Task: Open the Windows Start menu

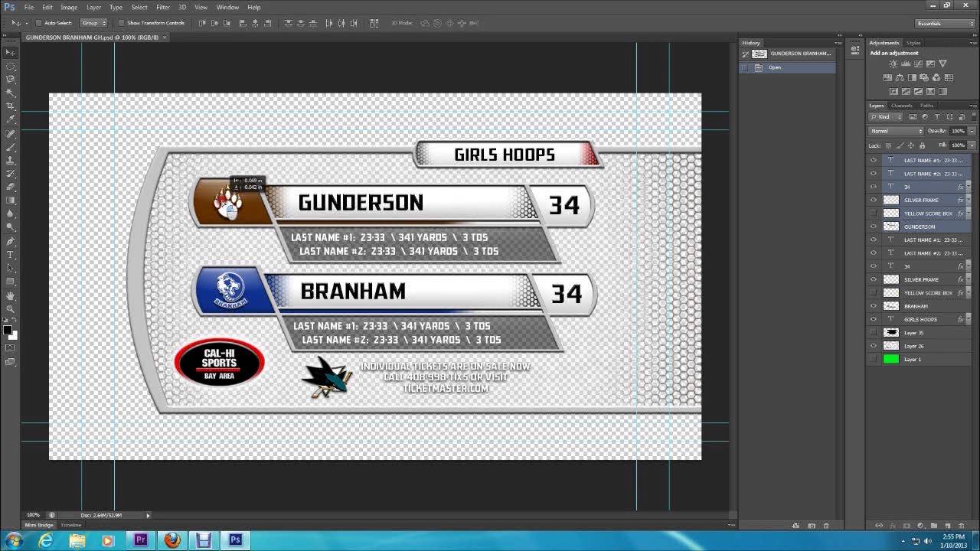Action: (14, 540)
